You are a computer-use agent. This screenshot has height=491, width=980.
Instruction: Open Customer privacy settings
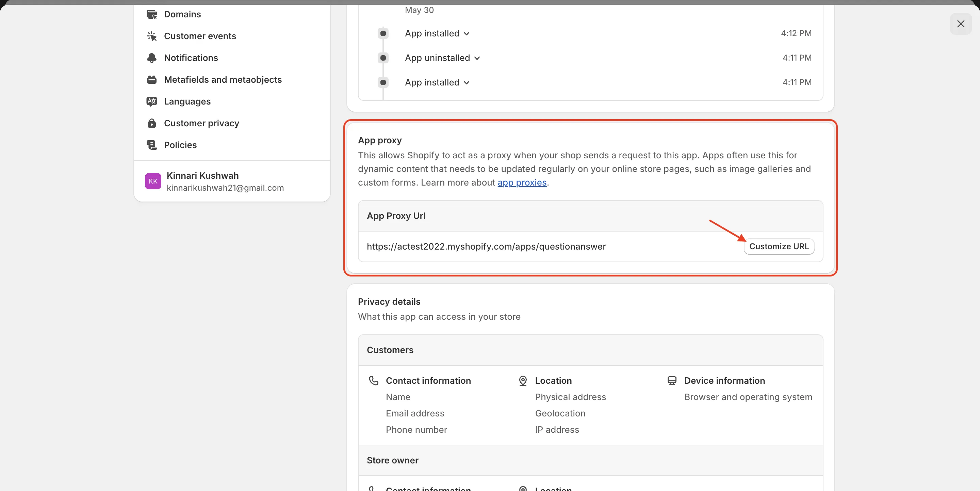(x=201, y=123)
